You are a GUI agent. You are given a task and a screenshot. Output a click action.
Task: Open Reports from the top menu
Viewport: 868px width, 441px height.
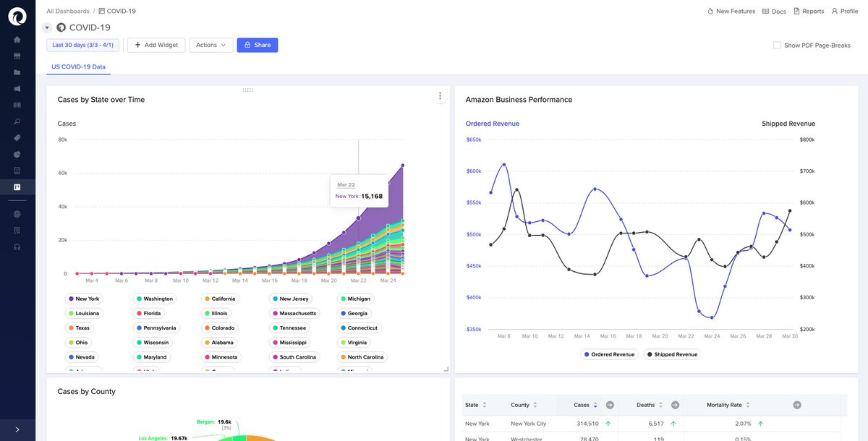pyautogui.click(x=808, y=10)
